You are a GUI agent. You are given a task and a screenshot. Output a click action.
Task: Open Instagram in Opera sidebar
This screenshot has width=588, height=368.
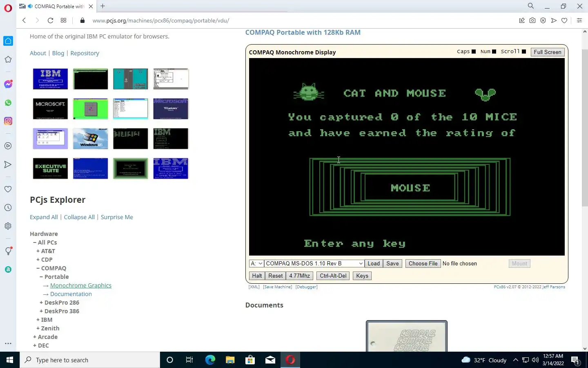click(8, 121)
